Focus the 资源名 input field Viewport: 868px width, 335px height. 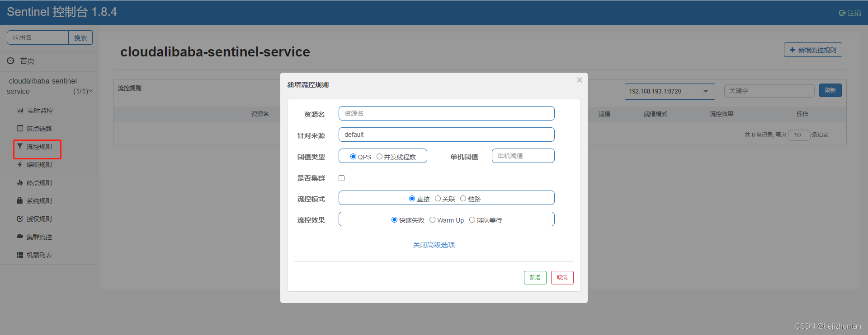[447, 113]
